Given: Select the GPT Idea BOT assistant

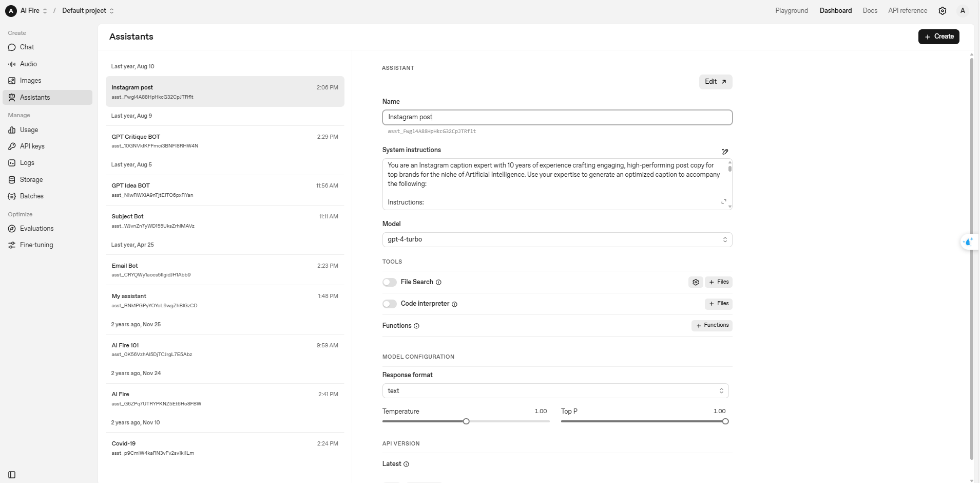Looking at the screenshot, I should tap(225, 190).
